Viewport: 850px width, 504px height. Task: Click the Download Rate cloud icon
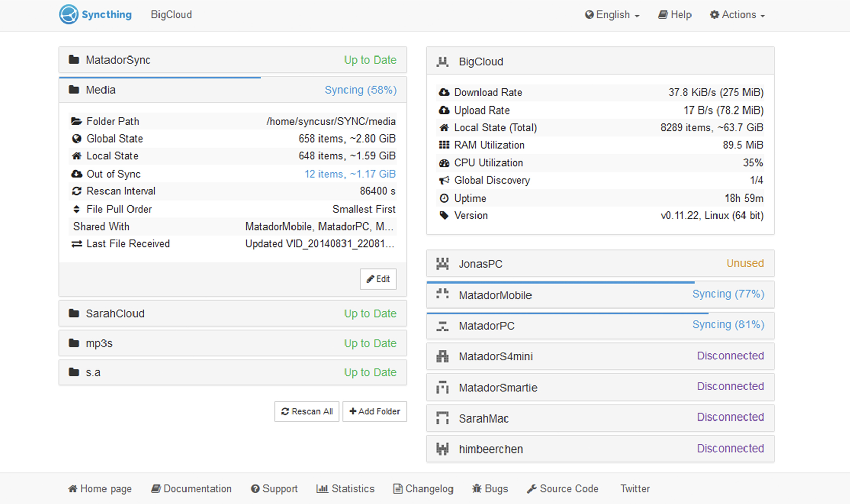[x=443, y=92]
